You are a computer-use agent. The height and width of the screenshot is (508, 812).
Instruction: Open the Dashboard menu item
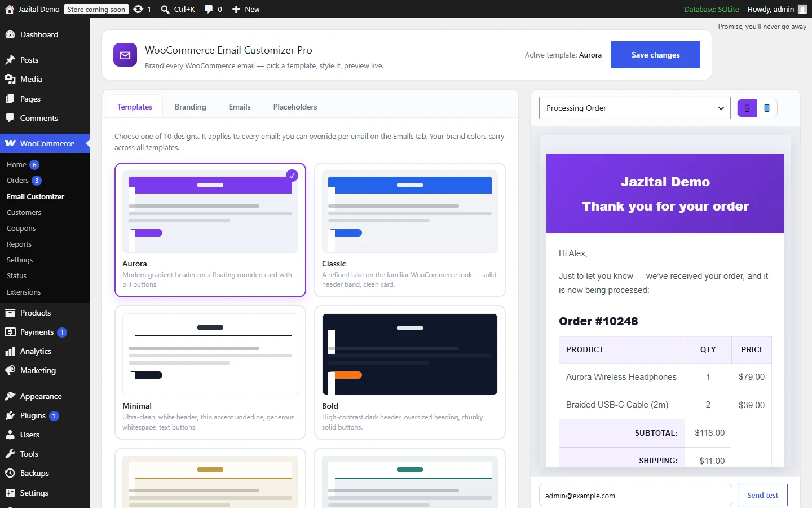45,34
